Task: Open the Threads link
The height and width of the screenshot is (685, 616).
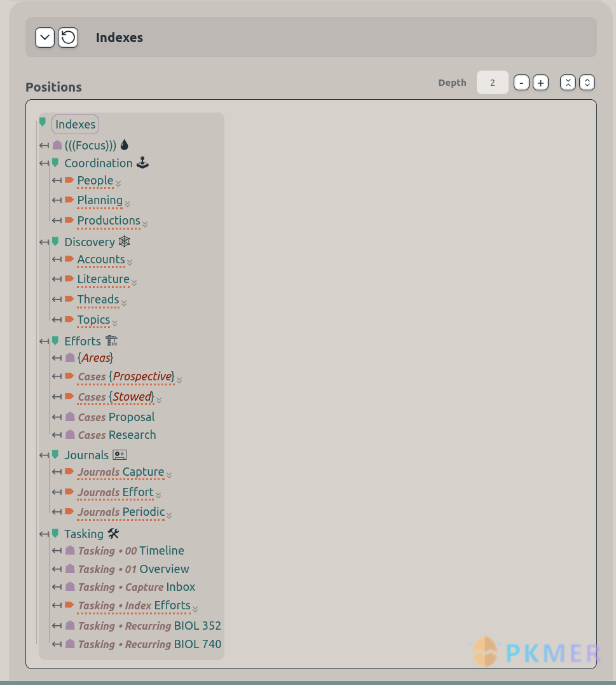Action: pos(98,300)
